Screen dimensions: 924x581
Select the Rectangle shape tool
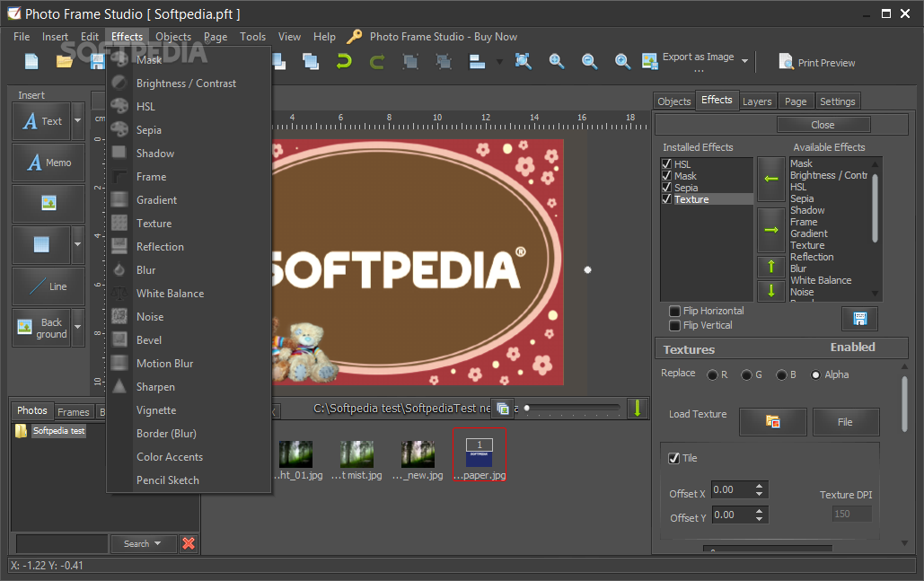click(41, 244)
